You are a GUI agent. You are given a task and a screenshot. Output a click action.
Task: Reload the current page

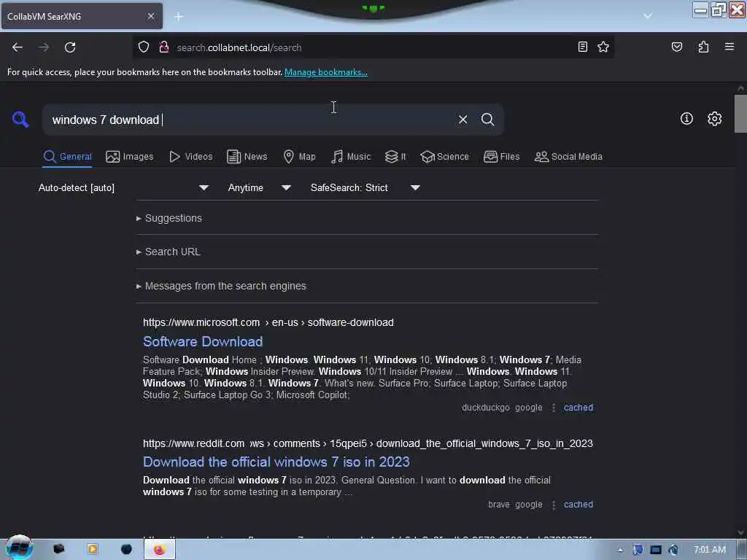(x=70, y=47)
